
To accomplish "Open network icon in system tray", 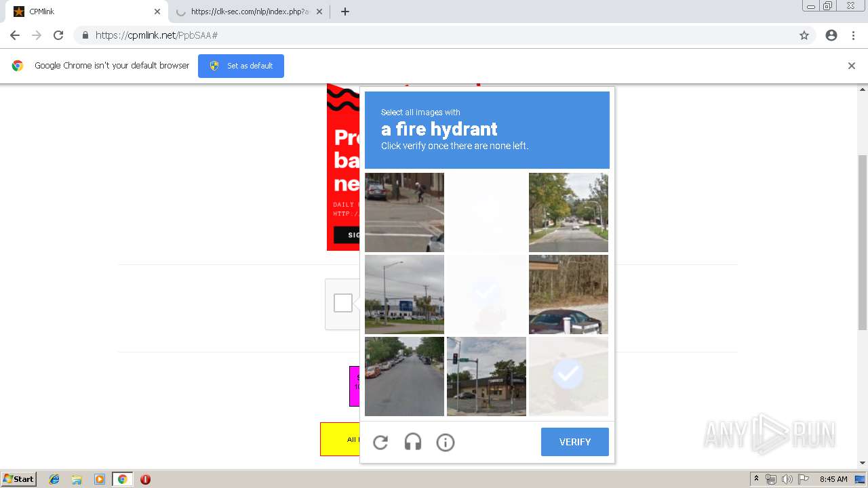I will click(x=771, y=479).
